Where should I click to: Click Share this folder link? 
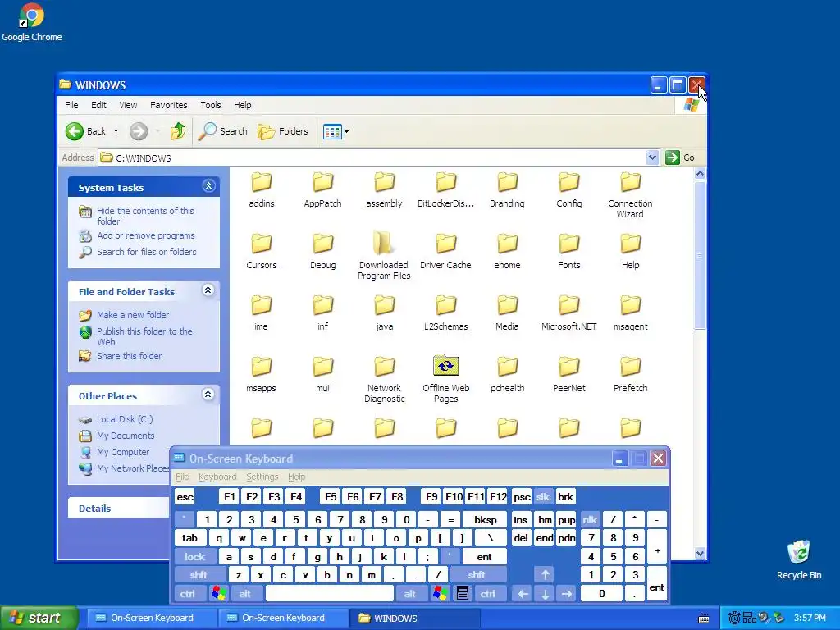pyautogui.click(x=129, y=356)
